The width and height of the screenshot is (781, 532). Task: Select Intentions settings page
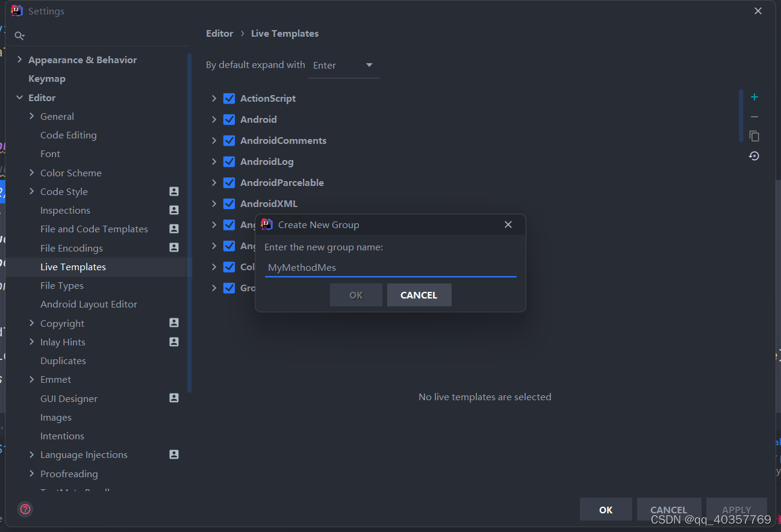(62, 436)
